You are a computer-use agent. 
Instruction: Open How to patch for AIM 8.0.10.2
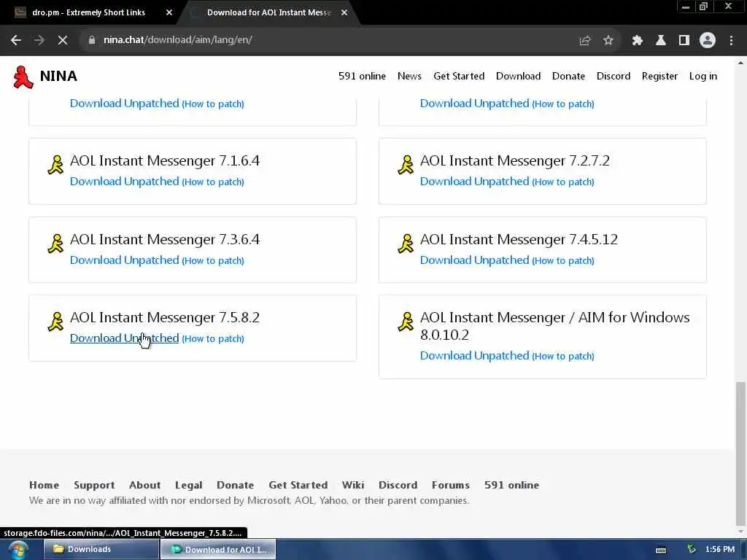tap(563, 356)
